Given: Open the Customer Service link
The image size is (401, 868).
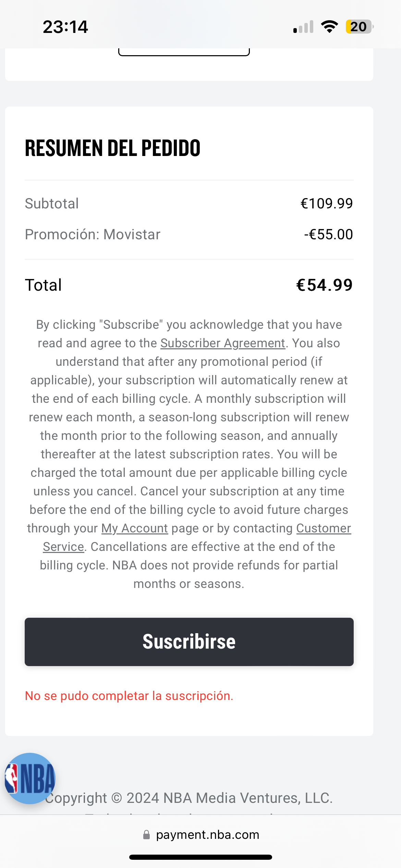Looking at the screenshot, I should [323, 528].
